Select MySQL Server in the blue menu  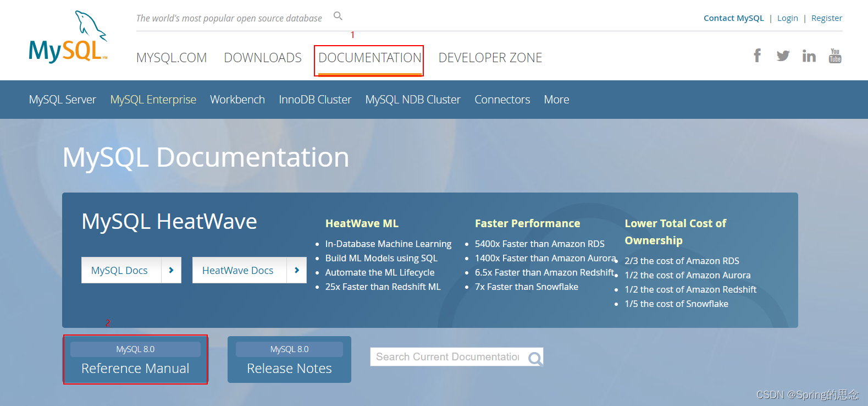pyautogui.click(x=63, y=100)
